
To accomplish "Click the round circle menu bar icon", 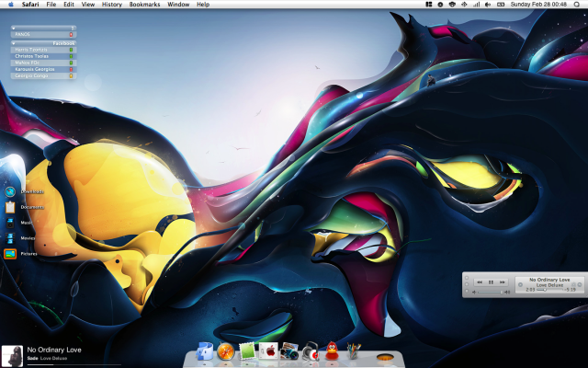I will point(440,5).
